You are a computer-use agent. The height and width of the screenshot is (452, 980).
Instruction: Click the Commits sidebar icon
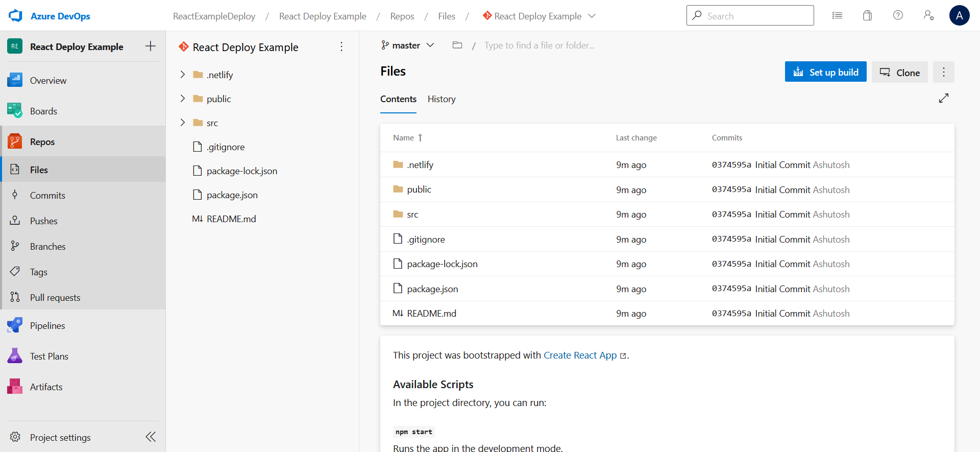[15, 195]
